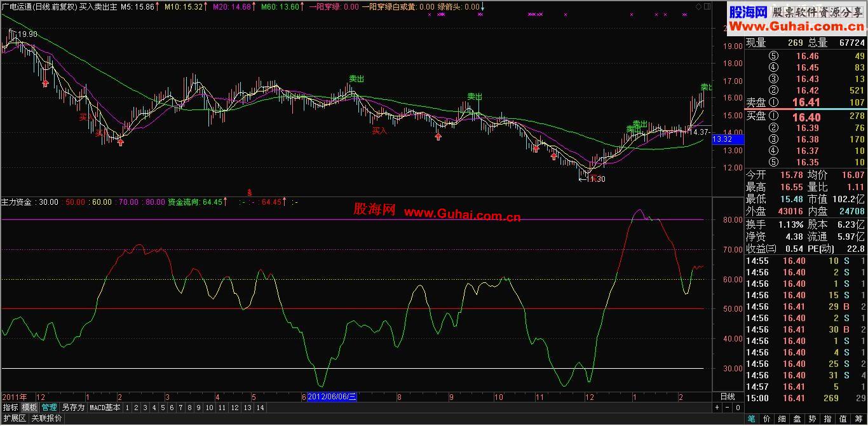Click the 19.90 high price label
868x426 pixels.
(x=27, y=34)
